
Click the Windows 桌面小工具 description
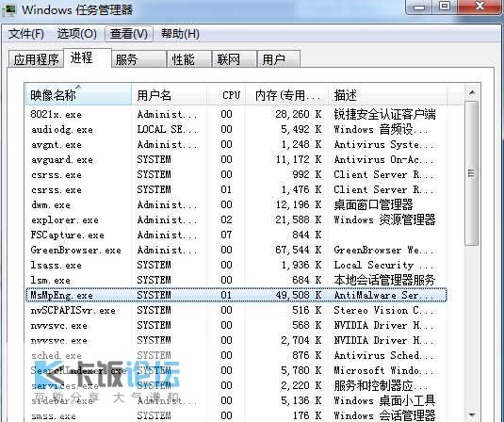click(384, 400)
